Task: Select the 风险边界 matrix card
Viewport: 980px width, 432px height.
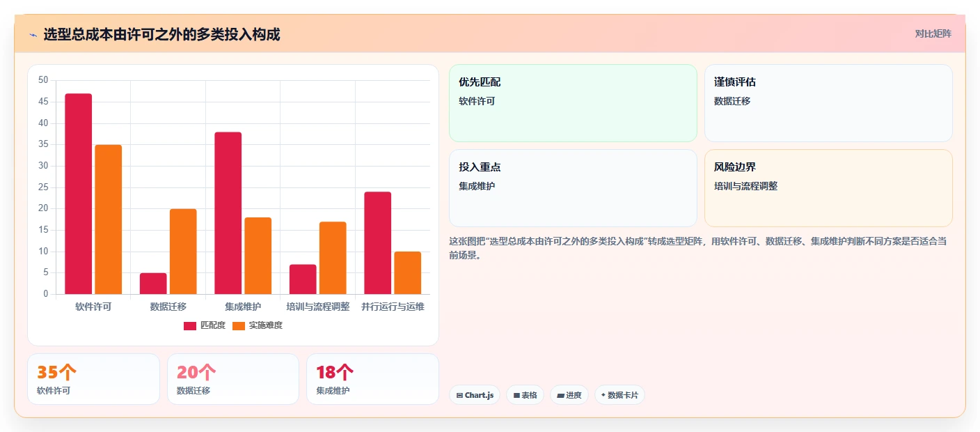Action: (828, 188)
